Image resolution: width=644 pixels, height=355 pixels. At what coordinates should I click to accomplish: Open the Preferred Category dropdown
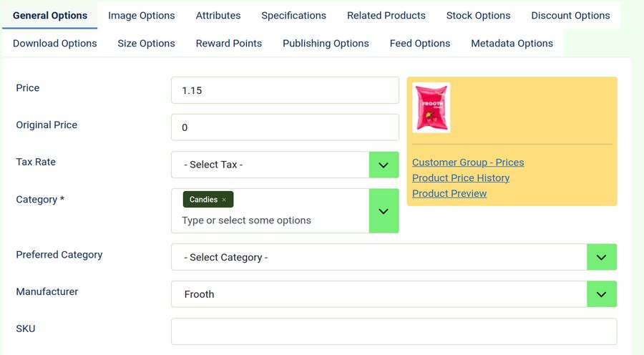[x=601, y=257]
